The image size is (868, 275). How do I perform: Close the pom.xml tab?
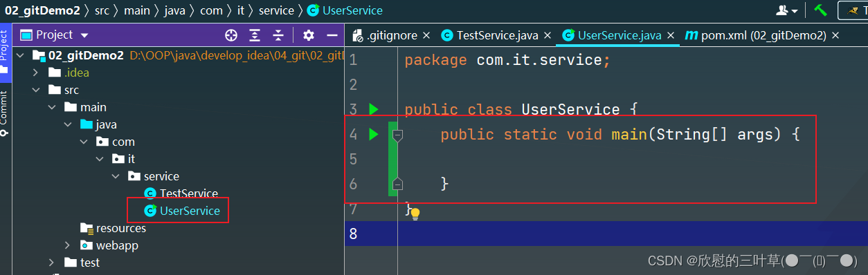[835, 35]
